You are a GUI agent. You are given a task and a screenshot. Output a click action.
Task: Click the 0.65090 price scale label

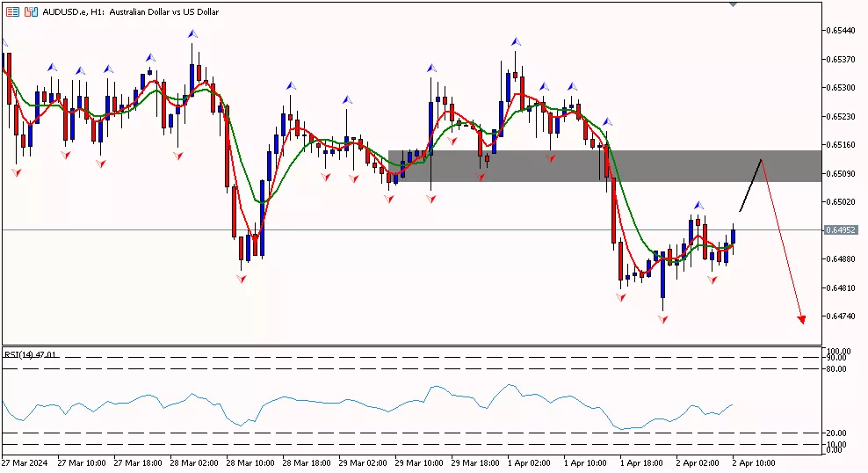840,173
